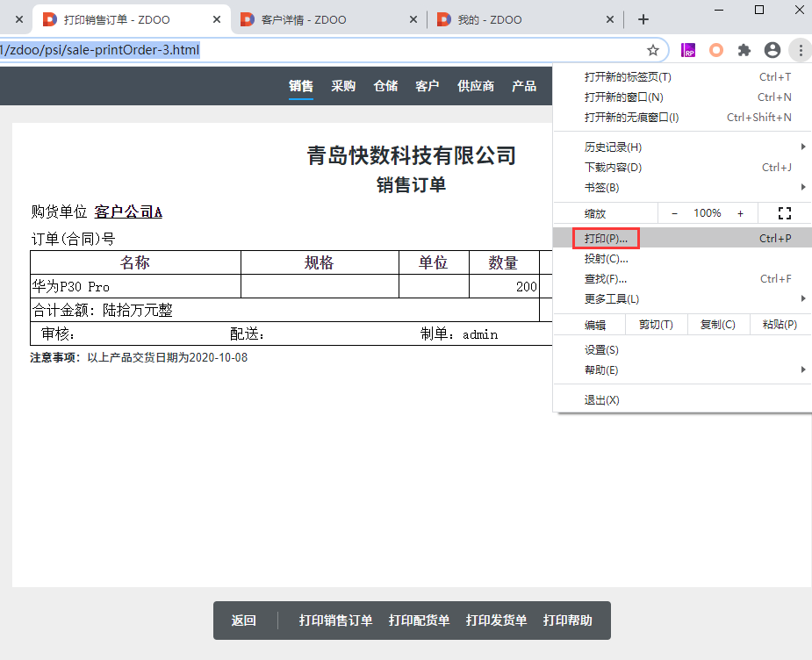Select 打印(P)... from the menu
This screenshot has height=660, width=812.
pos(606,239)
